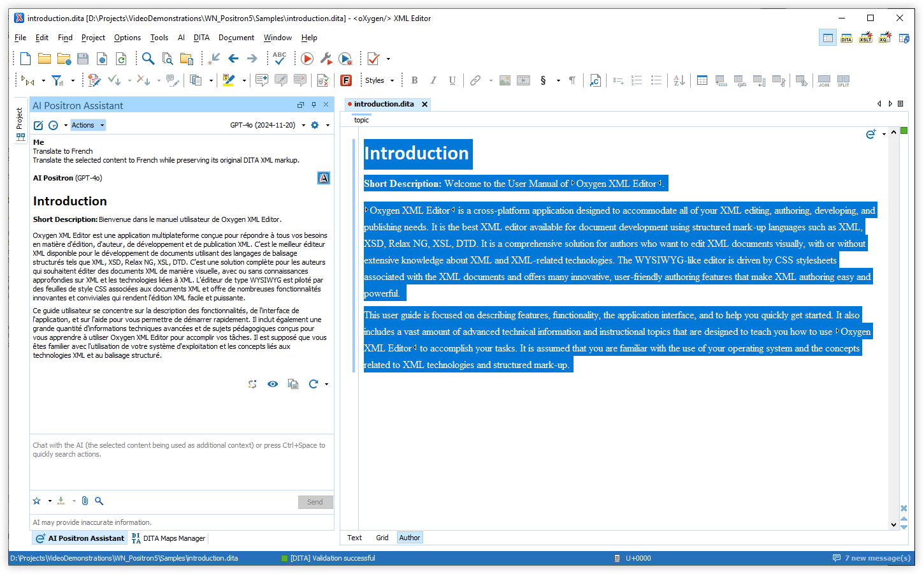Expand the validation options dropdown arrow
Screen dimensions: 924x574
point(388,59)
